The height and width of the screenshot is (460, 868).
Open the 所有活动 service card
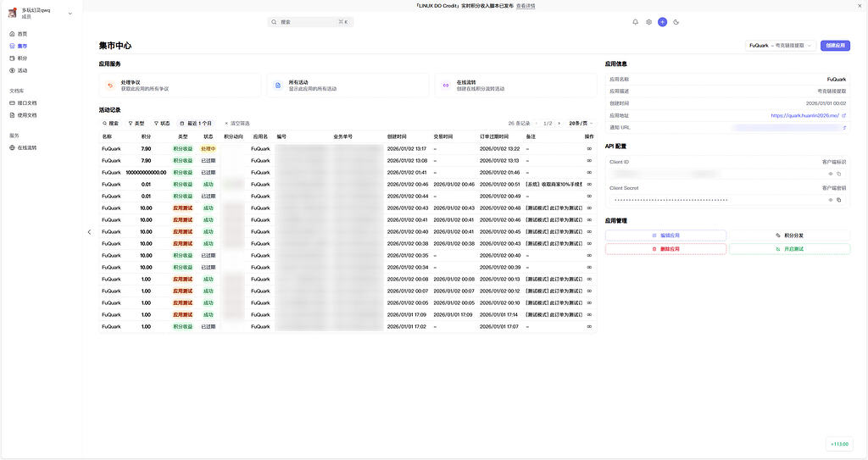(348, 86)
